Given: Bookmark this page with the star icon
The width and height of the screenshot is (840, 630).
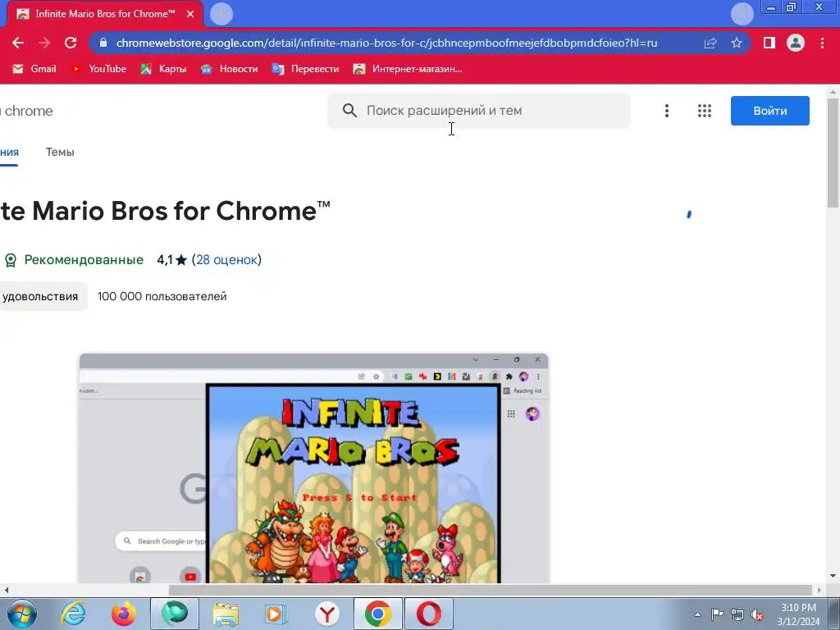Looking at the screenshot, I should click(x=737, y=43).
